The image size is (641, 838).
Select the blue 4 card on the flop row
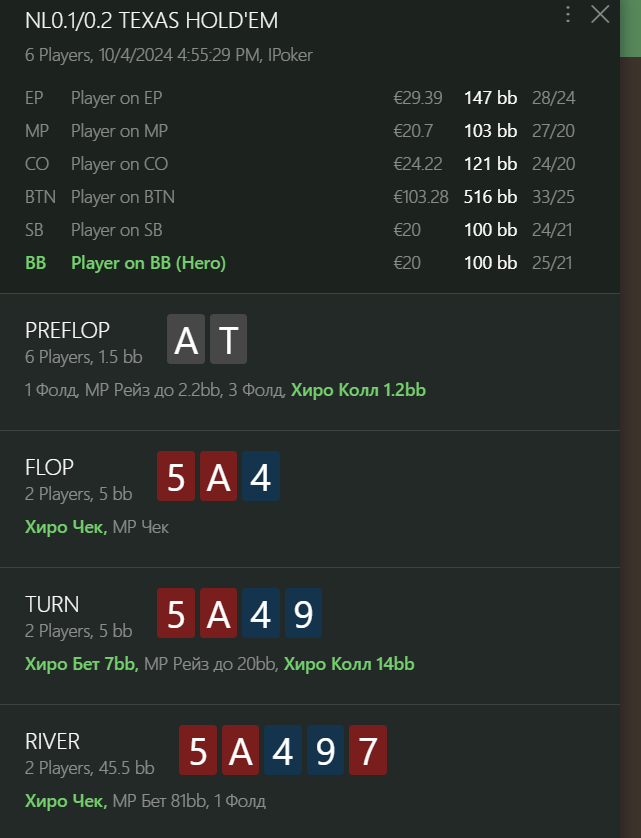[x=260, y=477]
